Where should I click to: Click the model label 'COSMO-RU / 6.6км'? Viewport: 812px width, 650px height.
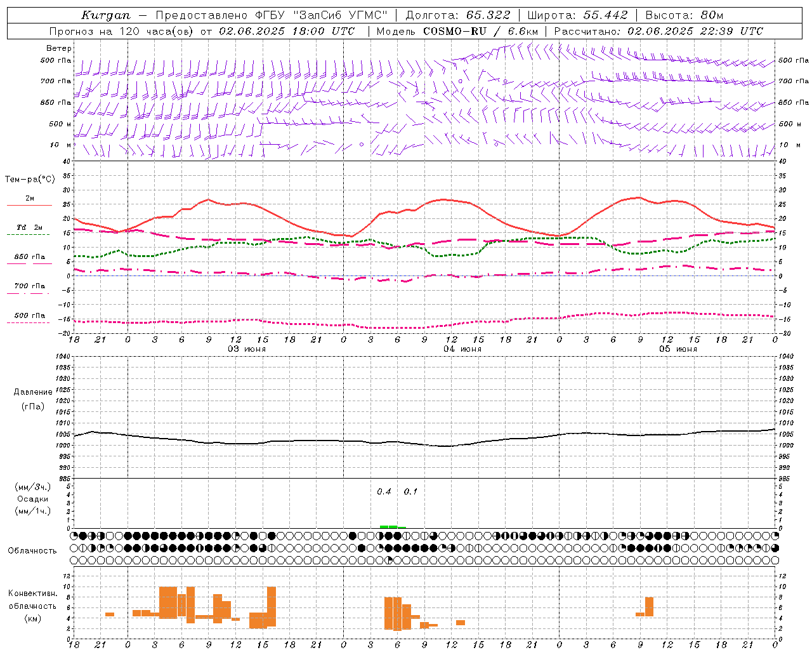481,31
